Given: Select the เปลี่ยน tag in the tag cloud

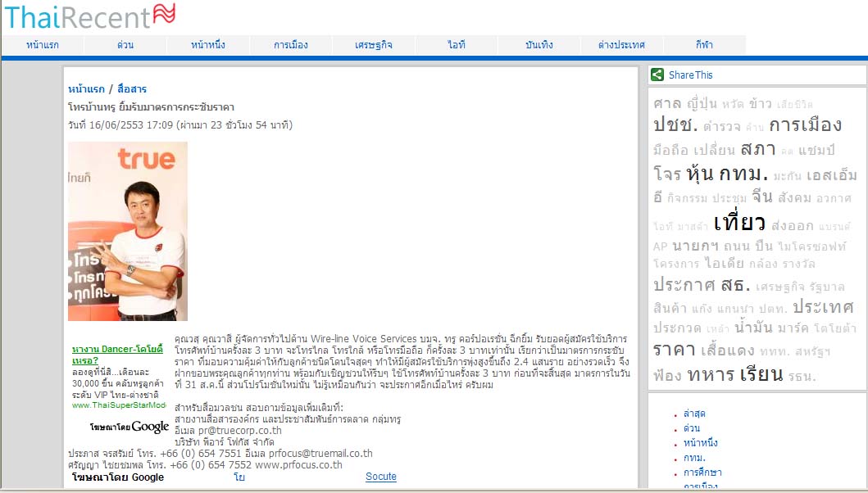Looking at the screenshot, I should click(x=715, y=150).
